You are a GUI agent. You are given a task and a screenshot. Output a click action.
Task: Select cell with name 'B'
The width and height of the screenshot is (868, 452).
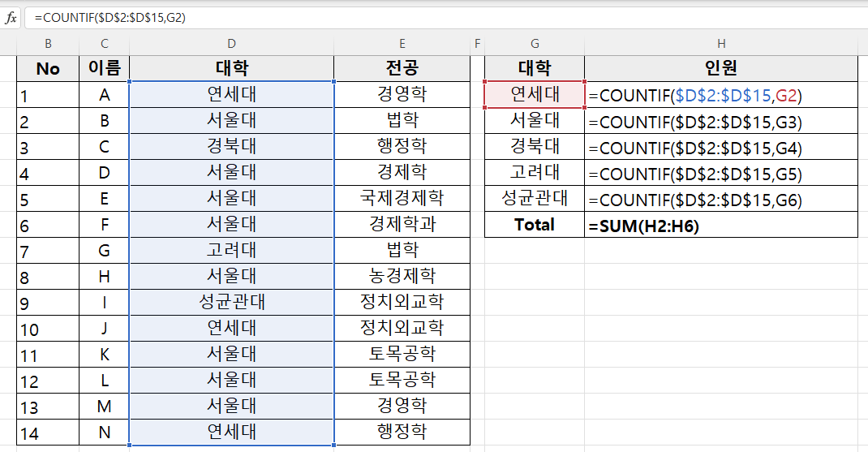click(104, 121)
